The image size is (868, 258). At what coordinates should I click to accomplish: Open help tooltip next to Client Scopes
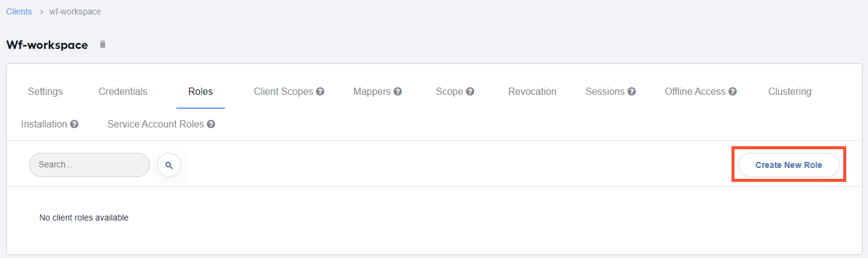pyautogui.click(x=320, y=92)
